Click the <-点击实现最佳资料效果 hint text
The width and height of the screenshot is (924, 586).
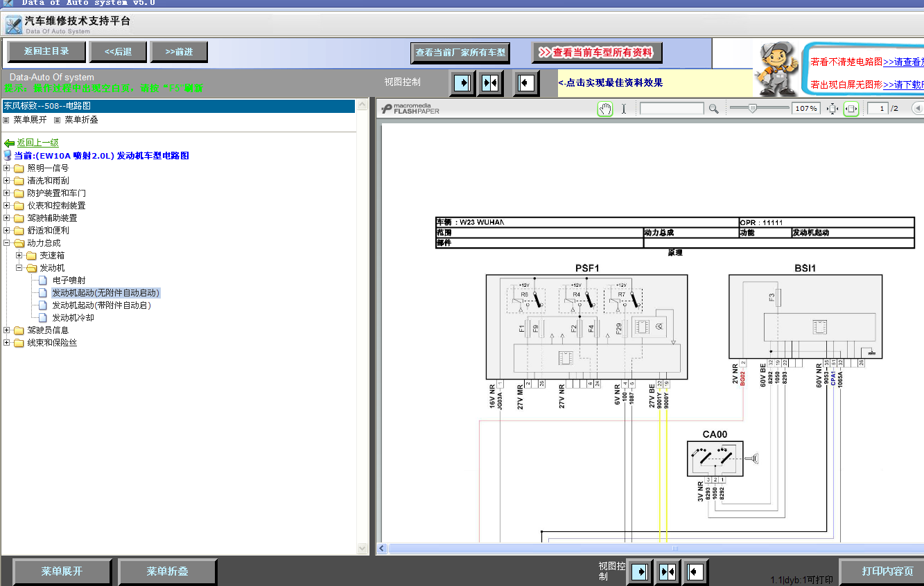pyautogui.click(x=610, y=82)
